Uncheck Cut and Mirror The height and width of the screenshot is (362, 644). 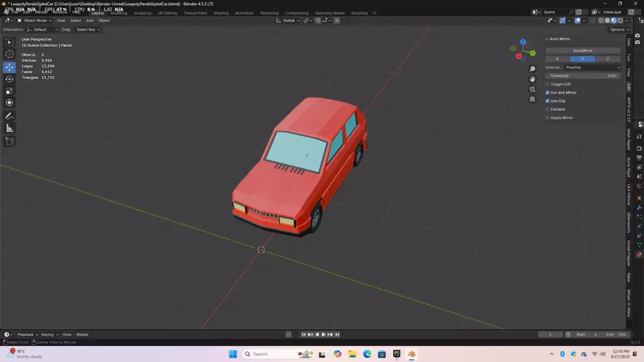[x=547, y=92]
